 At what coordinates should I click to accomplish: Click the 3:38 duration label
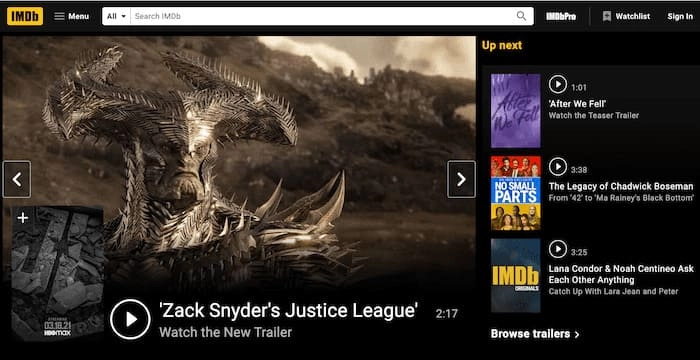coord(579,170)
